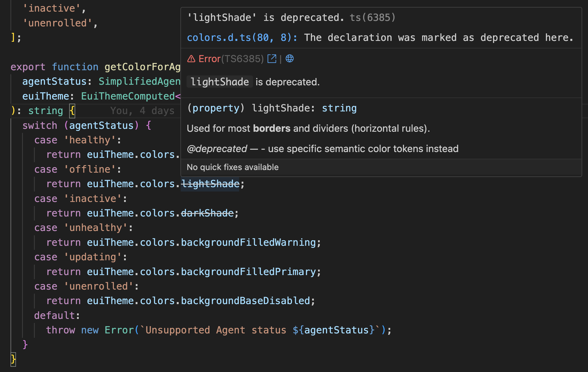This screenshot has width=588, height=372.
Task: Click the 'inactive' array entry at the top
Action: pos(52,8)
